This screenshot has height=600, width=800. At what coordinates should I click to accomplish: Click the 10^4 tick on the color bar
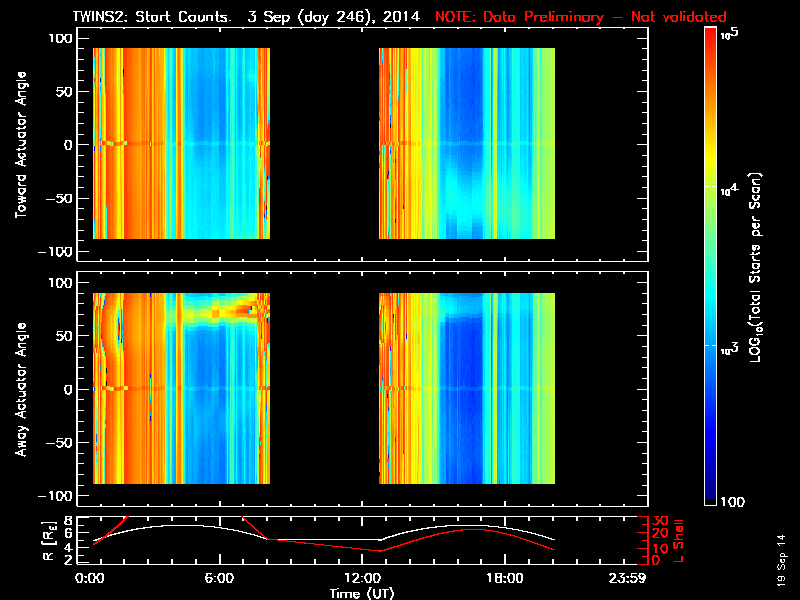tap(730, 190)
